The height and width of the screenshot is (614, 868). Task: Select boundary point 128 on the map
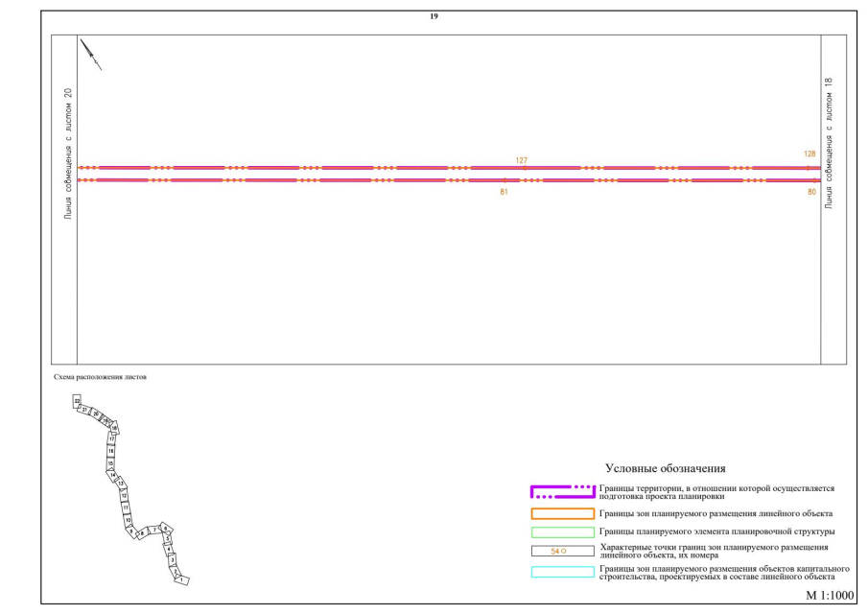click(x=809, y=168)
